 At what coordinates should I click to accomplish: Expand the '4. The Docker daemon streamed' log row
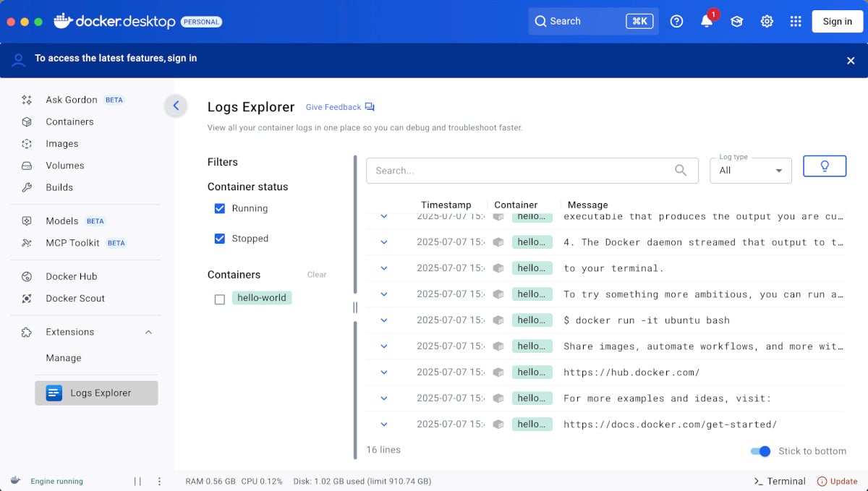click(384, 242)
